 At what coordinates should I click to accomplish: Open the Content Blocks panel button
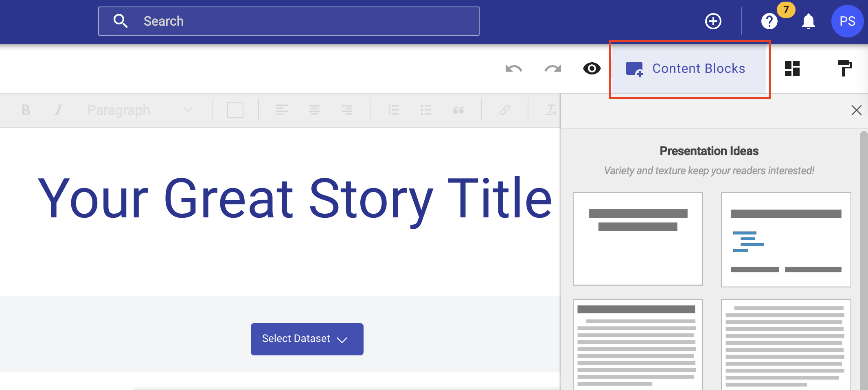click(689, 68)
